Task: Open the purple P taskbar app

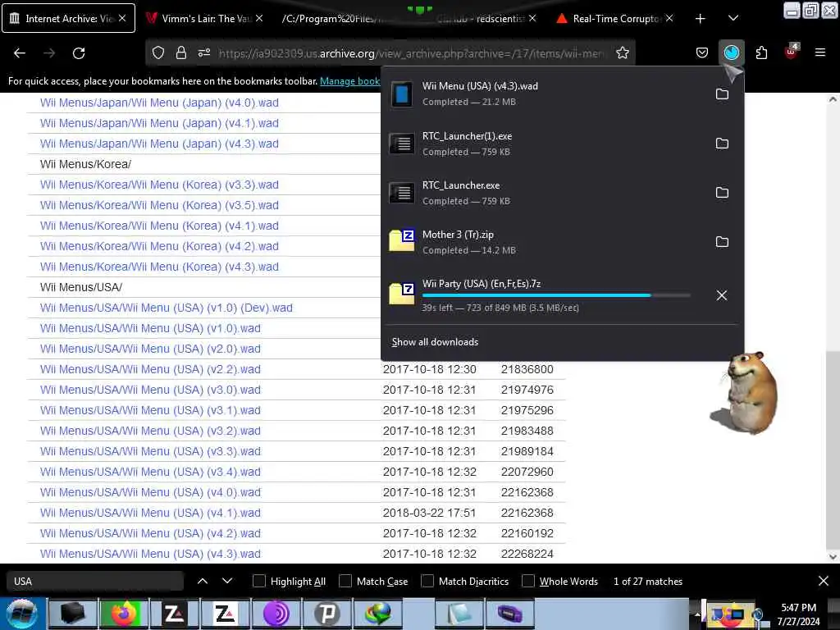Action: 326,614
